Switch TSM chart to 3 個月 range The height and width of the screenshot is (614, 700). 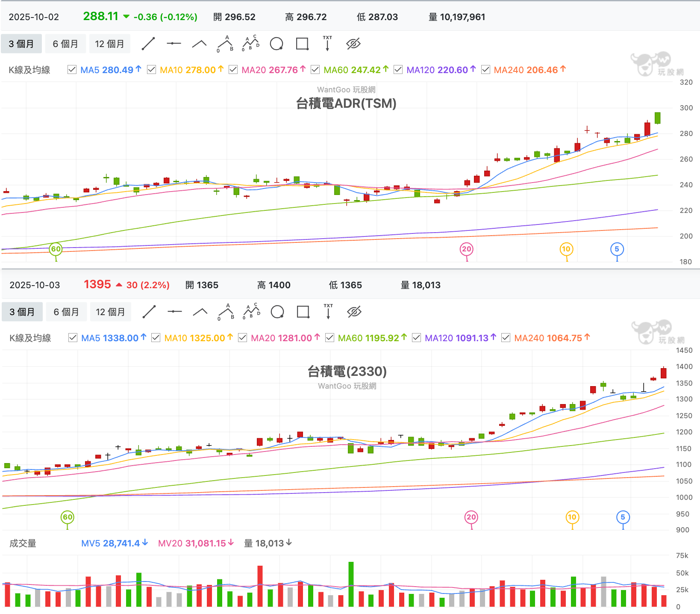pyautogui.click(x=21, y=44)
